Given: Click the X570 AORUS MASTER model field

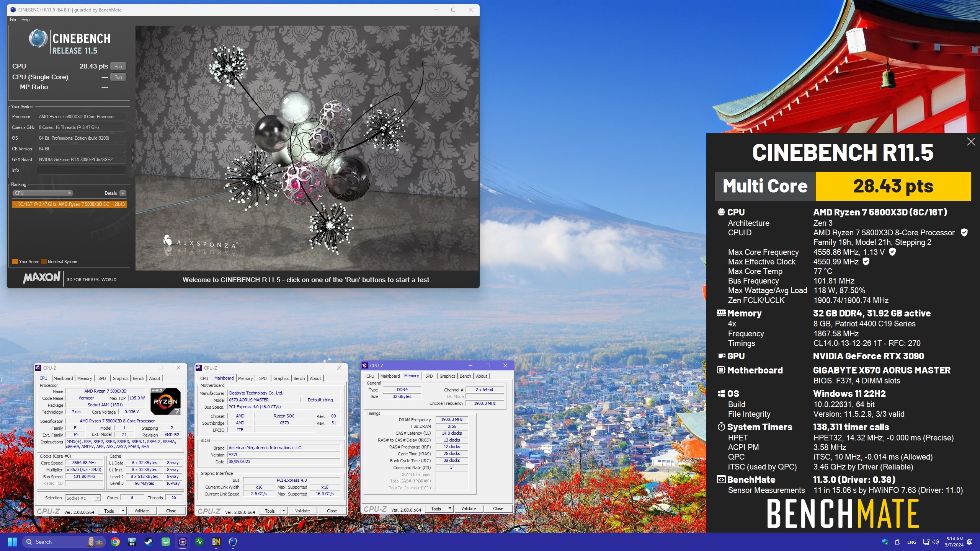Looking at the screenshot, I should point(263,400).
